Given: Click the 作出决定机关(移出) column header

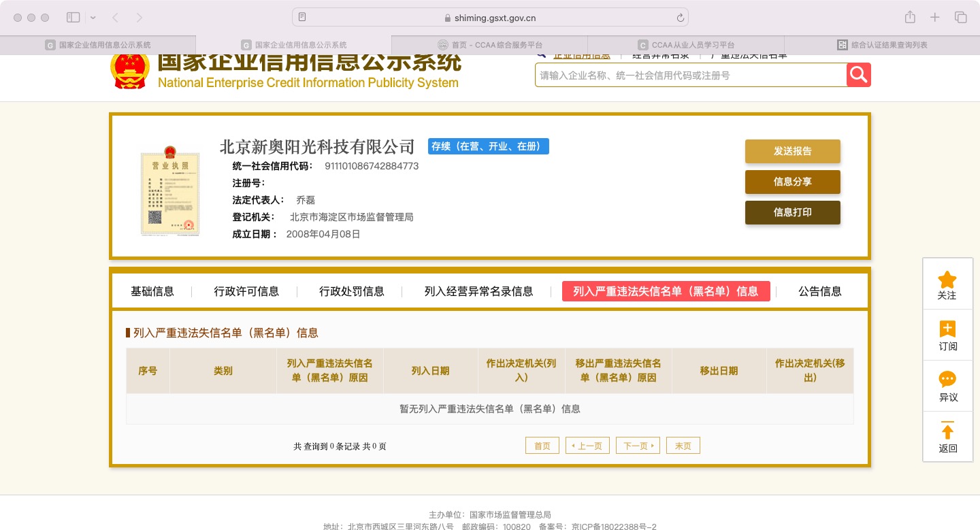Looking at the screenshot, I should click(x=810, y=371).
